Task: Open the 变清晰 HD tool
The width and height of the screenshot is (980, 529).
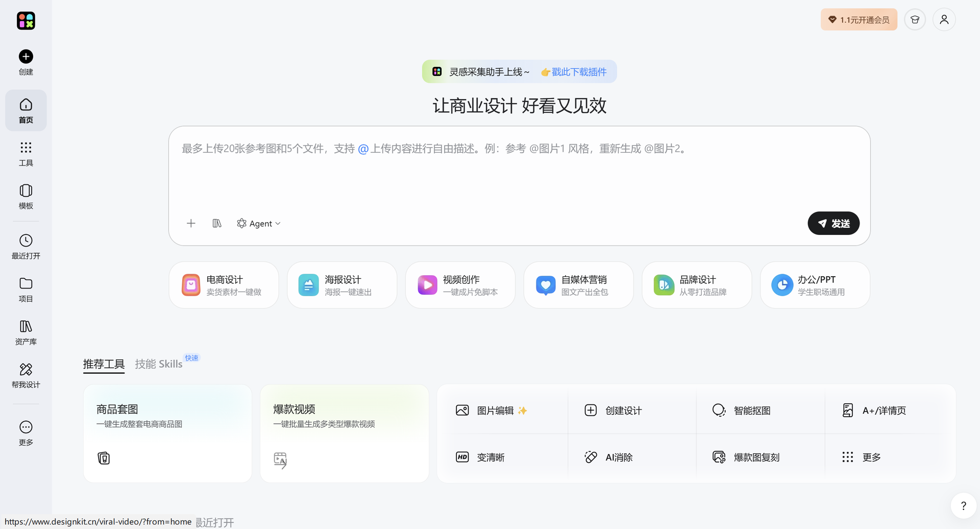Action: 480,457
